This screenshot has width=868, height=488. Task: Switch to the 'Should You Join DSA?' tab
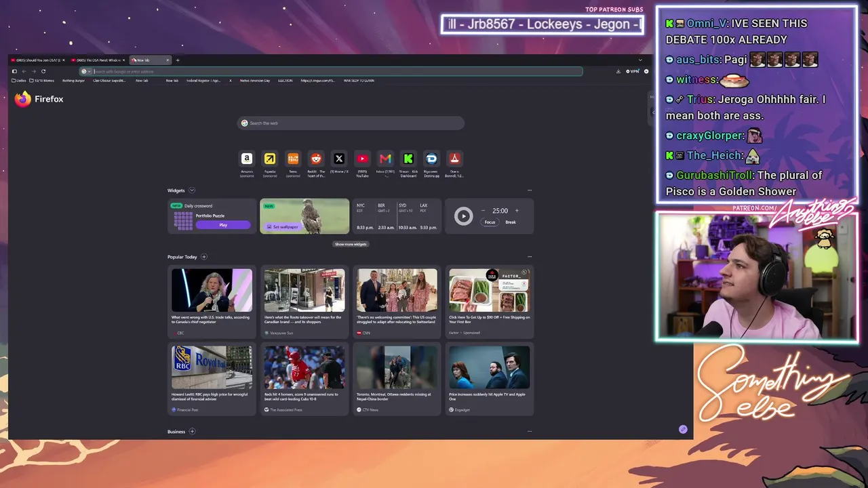coord(38,60)
